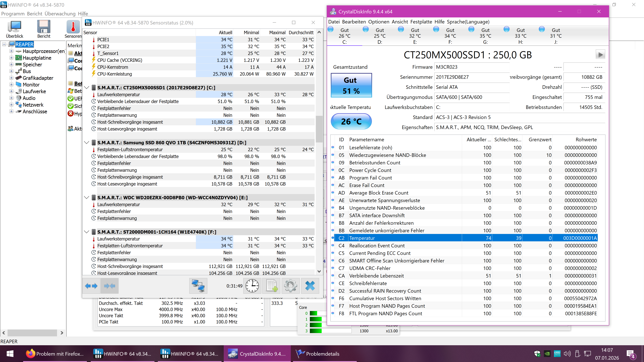Open the Sensoren thermometer icon
This screenshot has width=644, height=362.
click(x=73, y=27)
